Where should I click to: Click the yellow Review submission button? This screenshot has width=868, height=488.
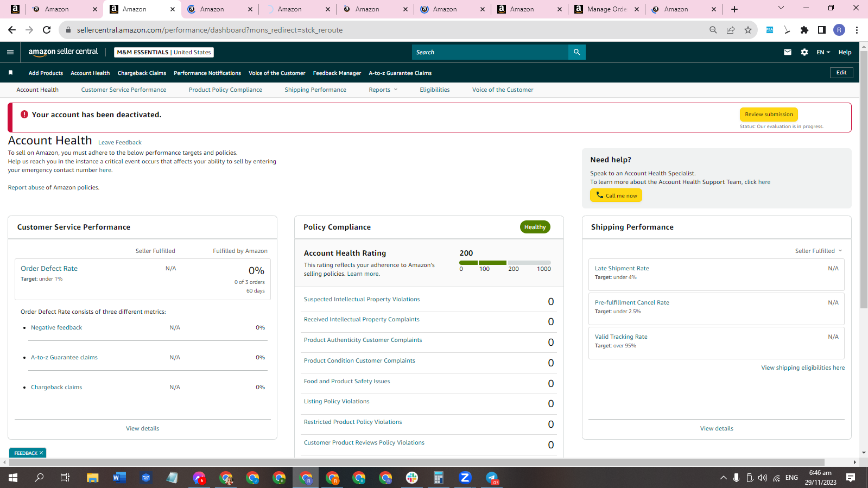(769, 115)
